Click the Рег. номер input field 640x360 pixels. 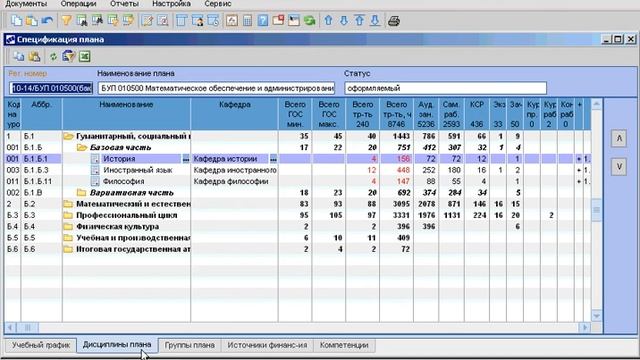point(51,88)
